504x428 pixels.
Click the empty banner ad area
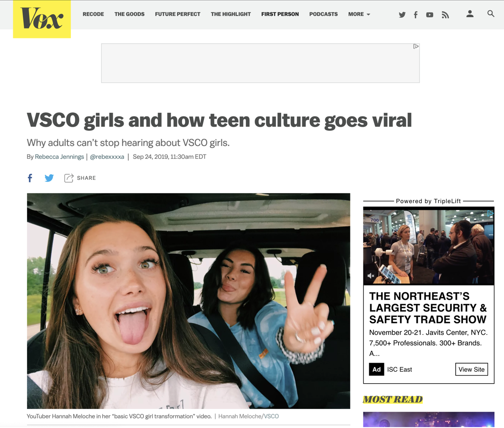(x=260, y=63)
